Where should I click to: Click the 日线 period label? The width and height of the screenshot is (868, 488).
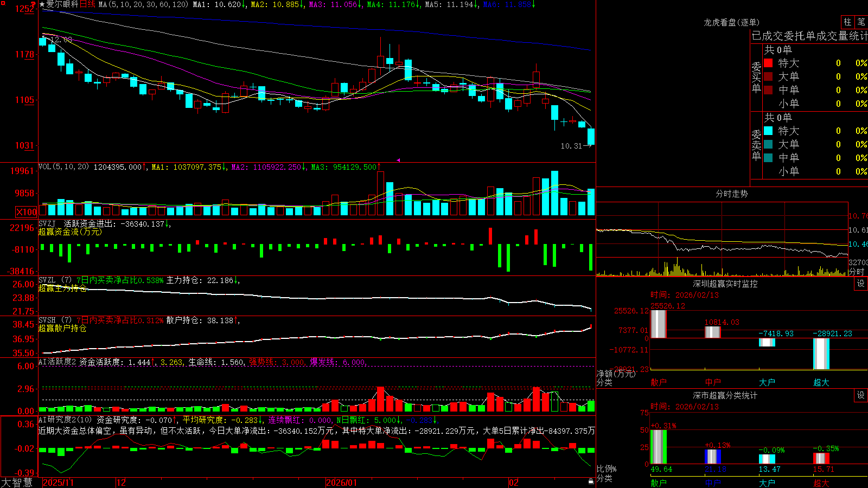pyautogui.click(x=87, y=4)
